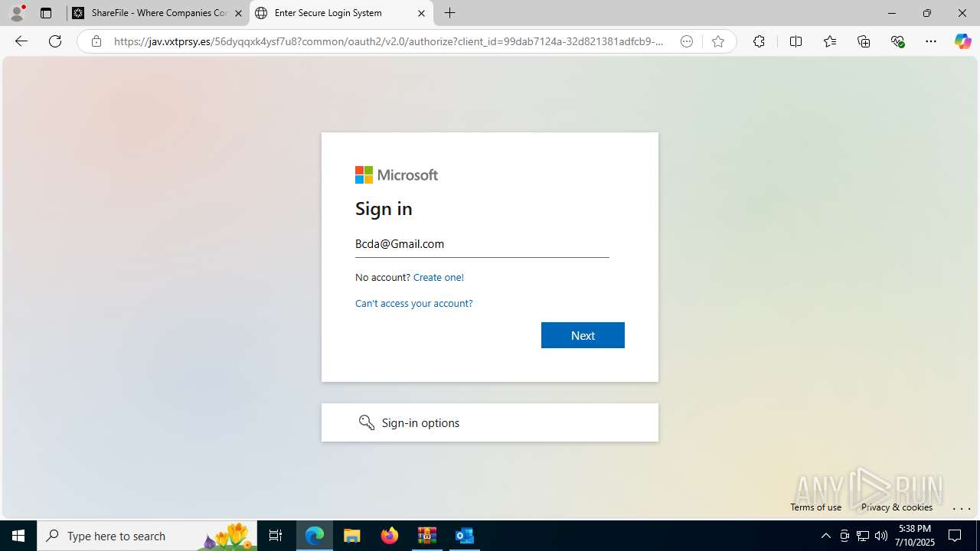
Task: Click the volume speaker tray icon
Action: coord(881,536)
